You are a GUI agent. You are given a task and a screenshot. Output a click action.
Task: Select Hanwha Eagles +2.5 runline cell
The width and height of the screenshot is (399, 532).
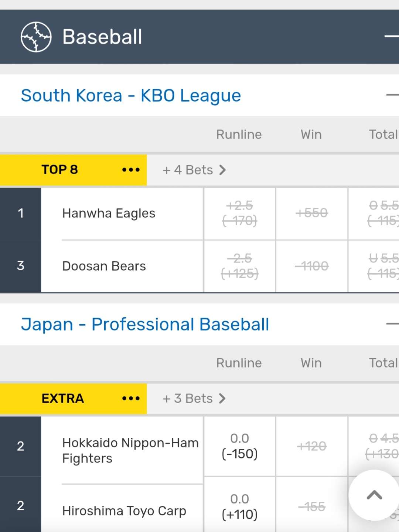(239, 213)
